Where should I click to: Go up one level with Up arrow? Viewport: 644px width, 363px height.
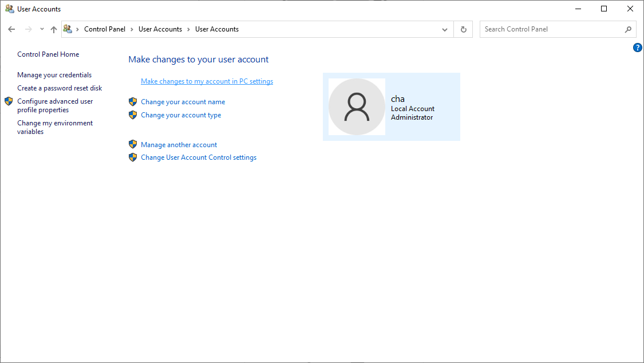coord(54,29)
